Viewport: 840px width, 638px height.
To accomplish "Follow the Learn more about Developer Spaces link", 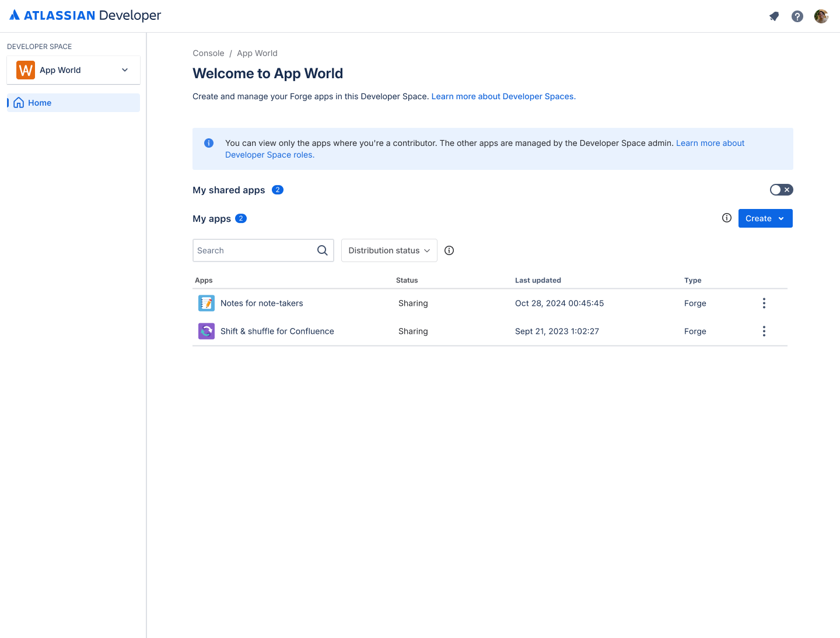I will pos(503,96).
